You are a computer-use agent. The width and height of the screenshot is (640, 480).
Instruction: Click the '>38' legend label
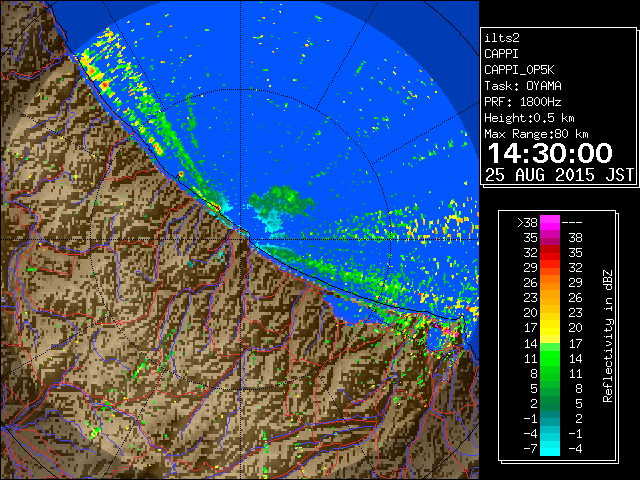coord(527,222)
